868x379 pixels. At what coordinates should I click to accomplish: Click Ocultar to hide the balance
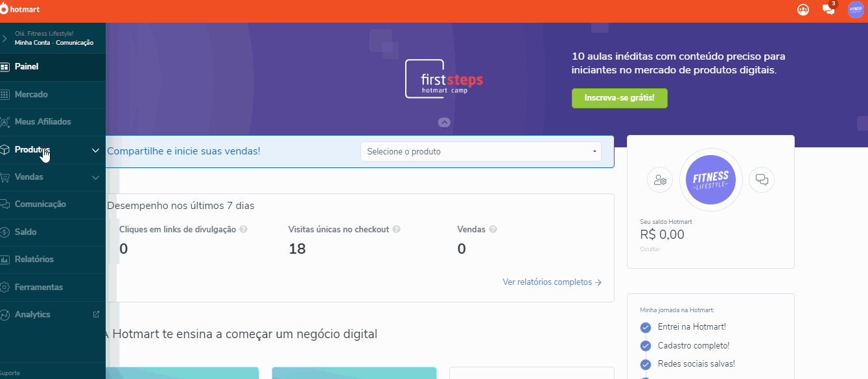coord(650,249)
